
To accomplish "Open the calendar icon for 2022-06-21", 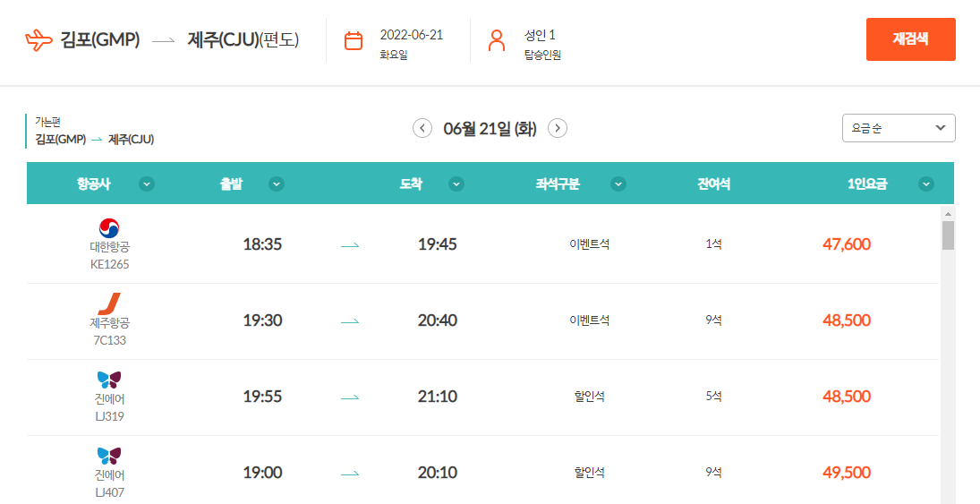I will 354,40.
